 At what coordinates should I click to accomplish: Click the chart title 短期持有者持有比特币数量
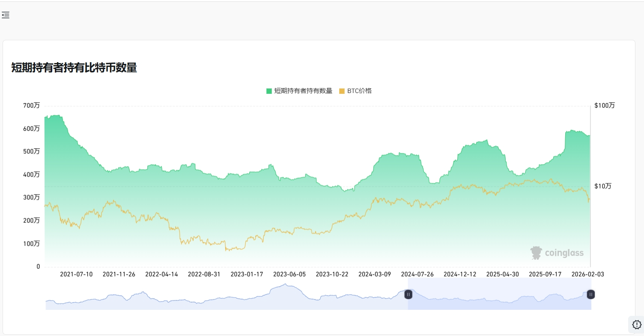pyautogui.click(x=74, y=68)
